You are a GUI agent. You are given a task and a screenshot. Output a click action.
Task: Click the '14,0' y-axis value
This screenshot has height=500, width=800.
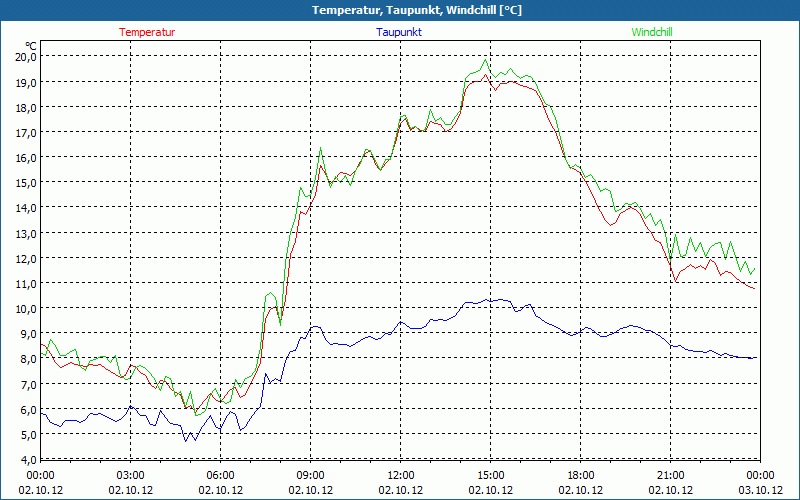tap(26, 208)
